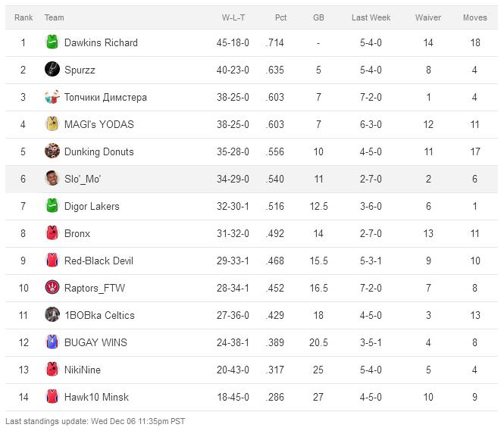
Task: Click the blue jersey icon for BUGAY WINS
Action: coord(52,342)
